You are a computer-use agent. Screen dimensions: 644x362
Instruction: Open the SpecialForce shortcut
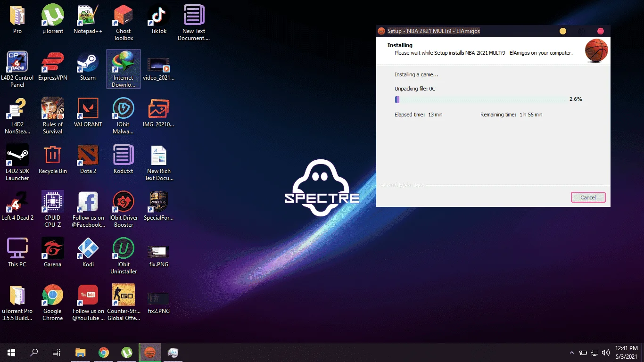click(159, 206)
